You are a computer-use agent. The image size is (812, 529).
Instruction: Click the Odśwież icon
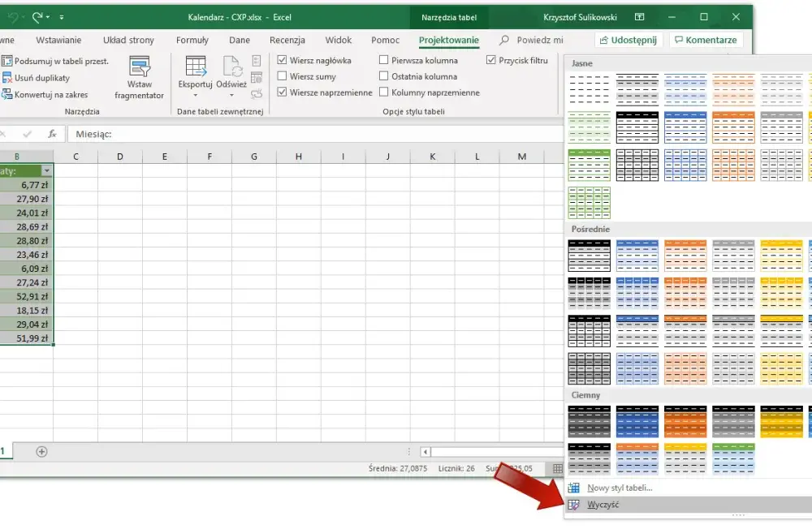click(231, 67)
